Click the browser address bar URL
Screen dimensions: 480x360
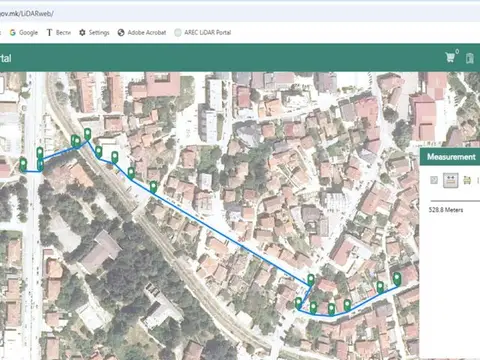27,14
